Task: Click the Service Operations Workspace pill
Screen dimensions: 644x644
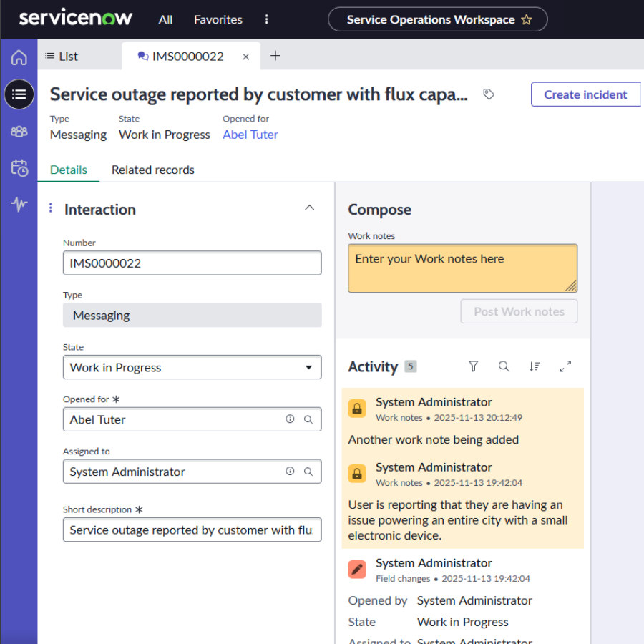Action: click(437, 19)
